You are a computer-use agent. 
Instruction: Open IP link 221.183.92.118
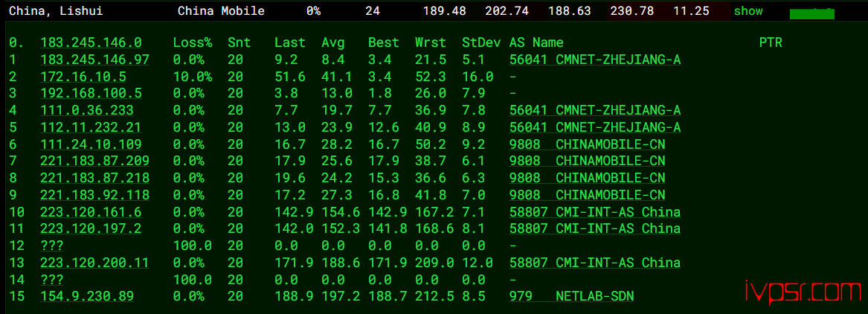point(94,195)
